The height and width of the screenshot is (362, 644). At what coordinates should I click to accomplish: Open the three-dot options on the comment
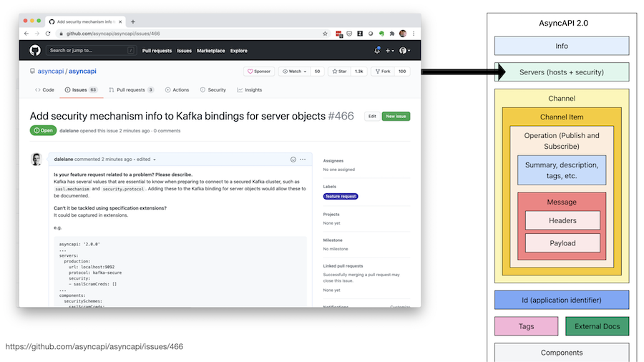tap(303, 160)
